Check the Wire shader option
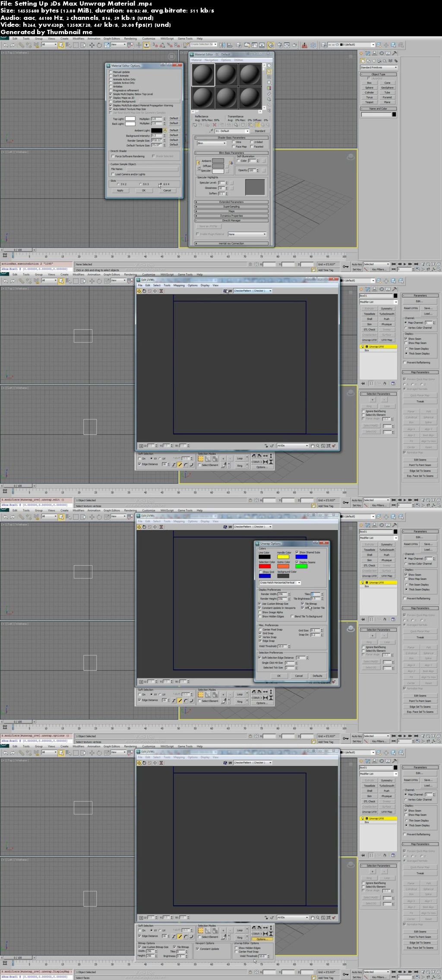 coord(234,142)
